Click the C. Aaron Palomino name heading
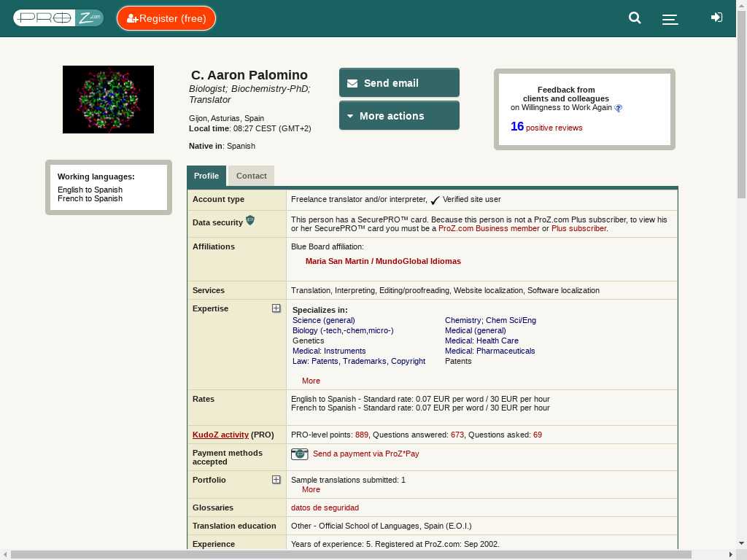747x560 pixels. click(249, 75)
